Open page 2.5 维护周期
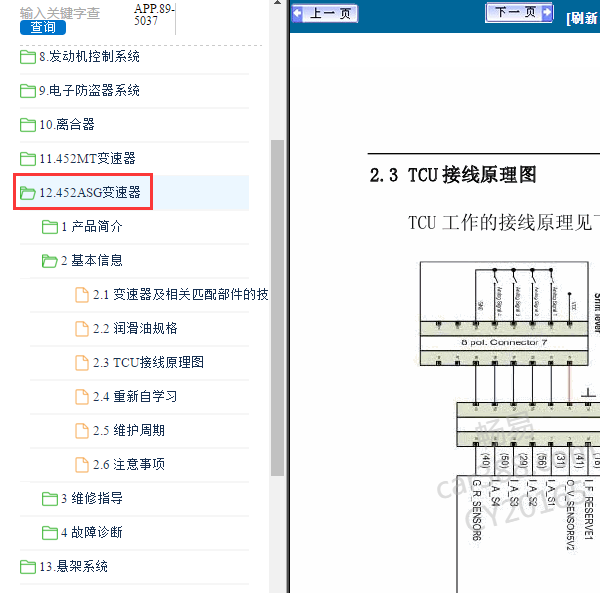 click(129, 430)
